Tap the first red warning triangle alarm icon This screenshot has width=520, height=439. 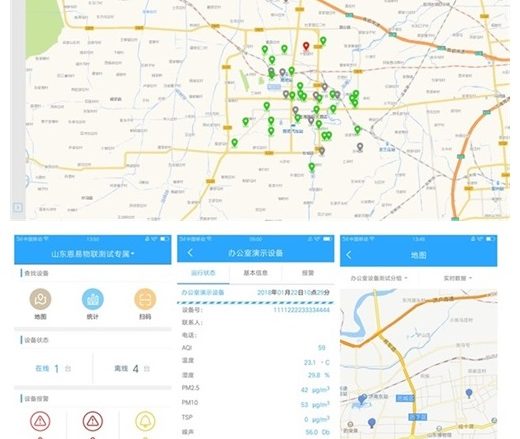click(x=40, y=421)
